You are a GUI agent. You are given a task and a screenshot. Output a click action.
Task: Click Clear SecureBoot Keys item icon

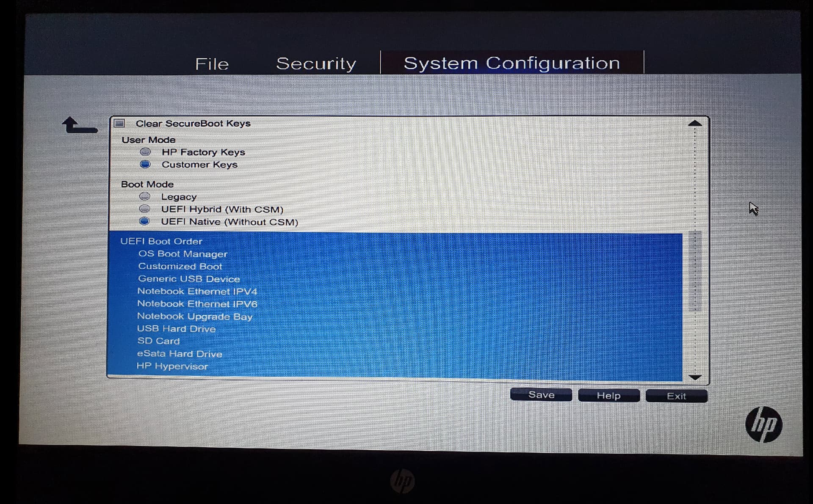tap(120, 124)
